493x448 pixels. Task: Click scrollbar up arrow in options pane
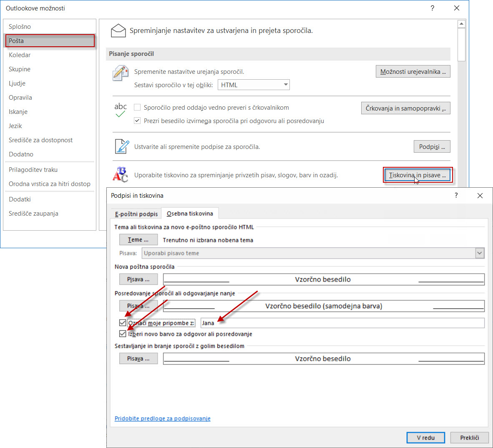point(461,24)
